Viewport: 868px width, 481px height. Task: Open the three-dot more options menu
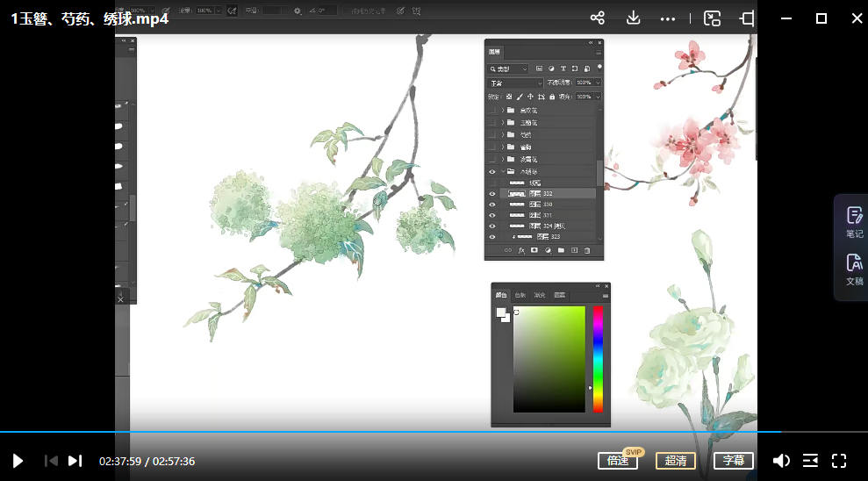tap(668, 18)
